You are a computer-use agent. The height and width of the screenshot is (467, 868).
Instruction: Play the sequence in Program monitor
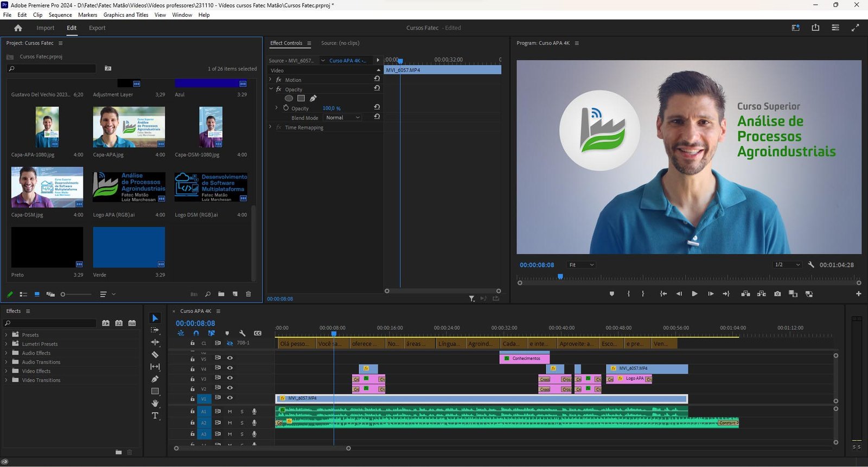694,294
